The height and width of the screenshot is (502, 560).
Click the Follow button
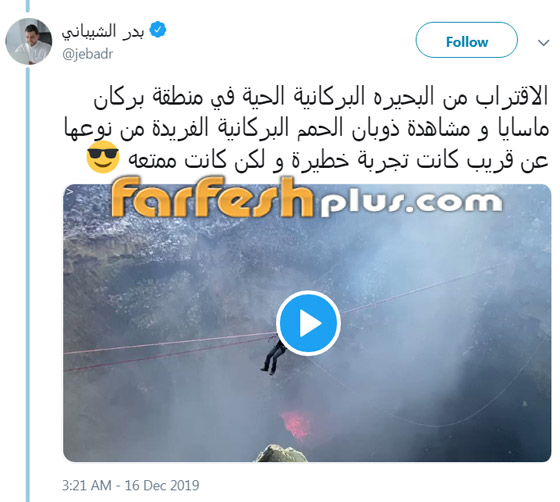(466, 40)
